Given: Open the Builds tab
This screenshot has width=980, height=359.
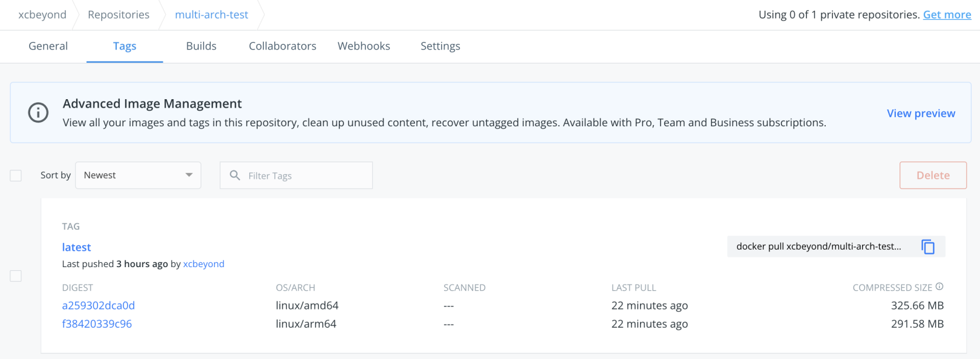Looking at the screenshot, I should click(x=201, y=46).
